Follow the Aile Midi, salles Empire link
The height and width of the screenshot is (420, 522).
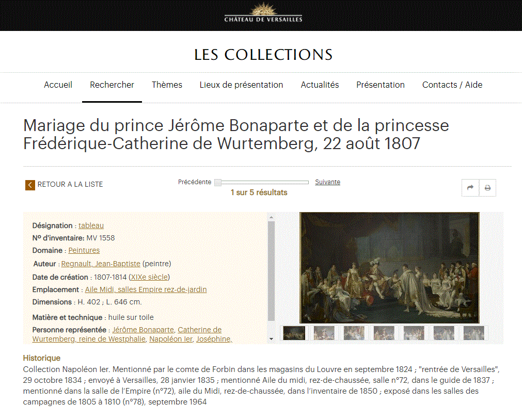click(146, 289)
